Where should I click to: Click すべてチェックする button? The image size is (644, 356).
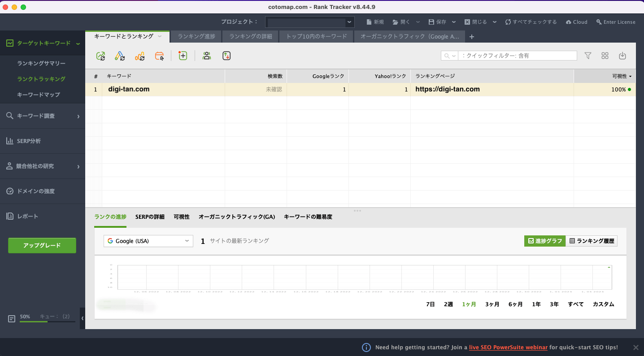click(x=531, y=22)
